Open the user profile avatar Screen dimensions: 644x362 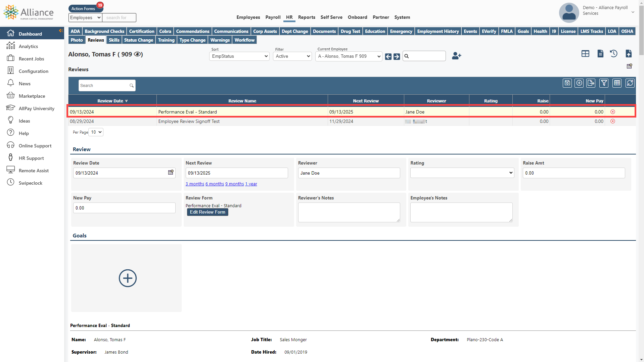569,13
